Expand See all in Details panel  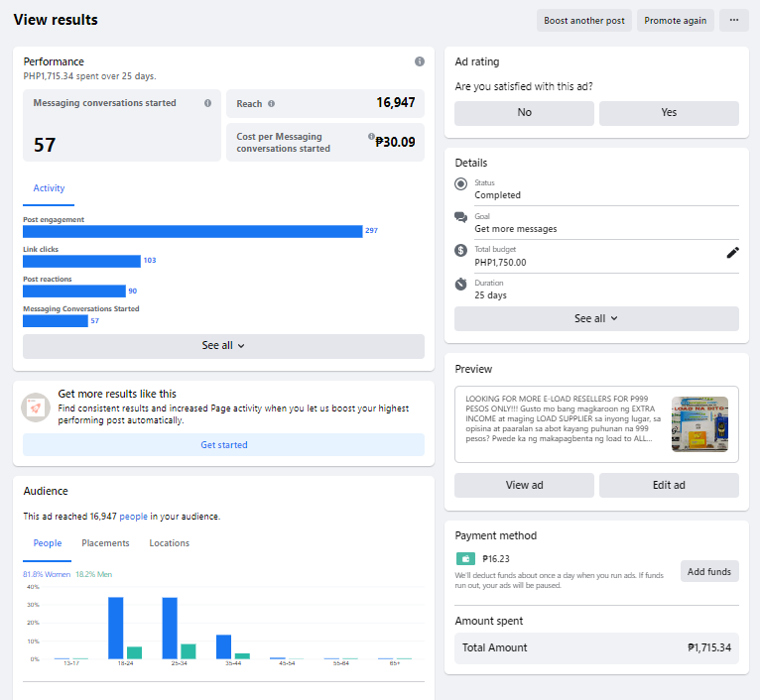[596, 318]
